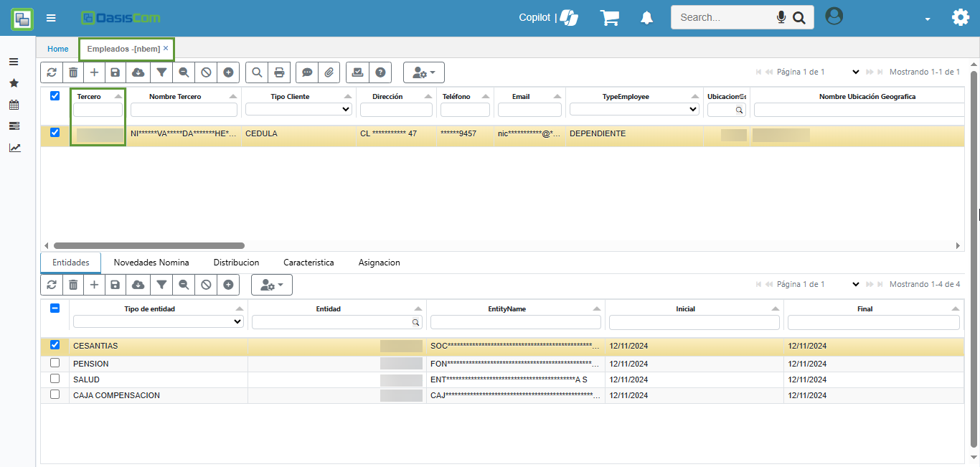The image size is (980, 467).
Task: Expand the user-settings dropdown in Entidades toolbar
Action: pos(272,285)
